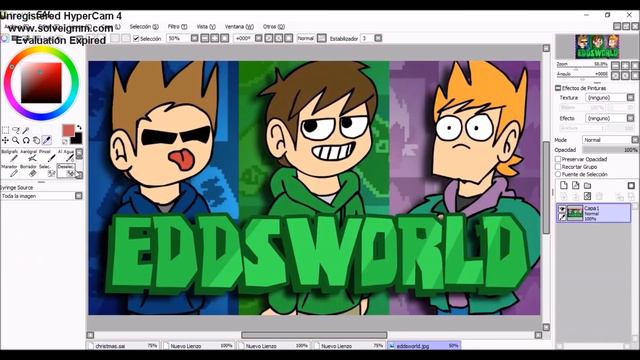This screenshot has height=360, width=640.
Task: Swap foreground and background colors
Action: [79, 128]
